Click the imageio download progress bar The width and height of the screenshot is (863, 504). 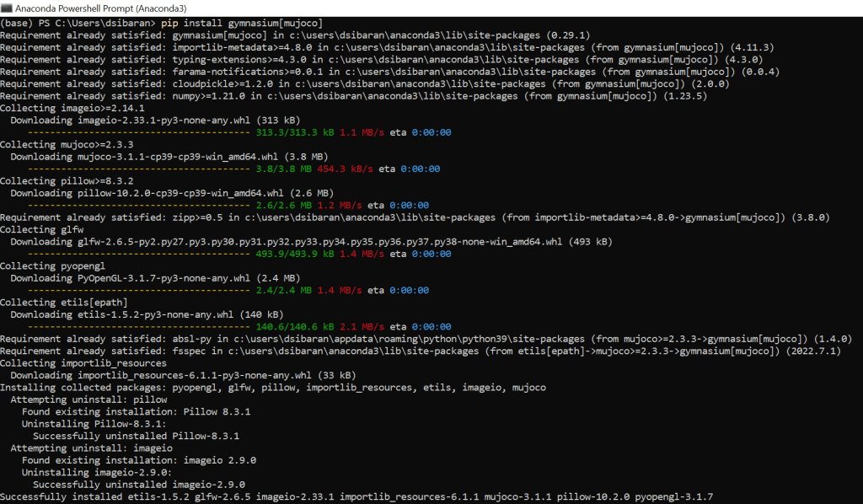(x=138, y=132)
